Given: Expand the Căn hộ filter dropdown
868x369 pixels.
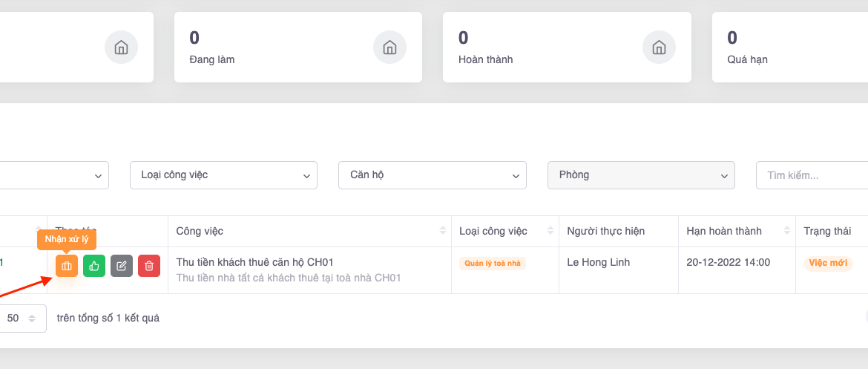Looking at the screenshot, I should click(432, 175).
